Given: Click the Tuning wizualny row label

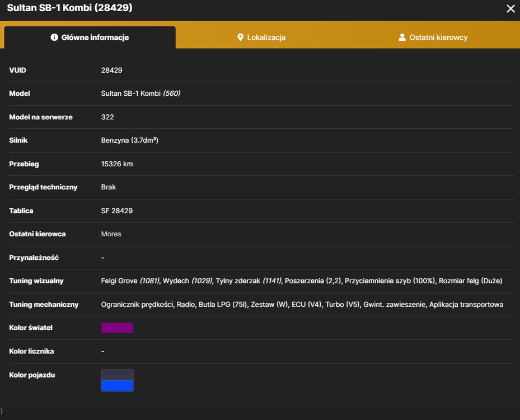Looking at the screenshot, I should (36, 281).
